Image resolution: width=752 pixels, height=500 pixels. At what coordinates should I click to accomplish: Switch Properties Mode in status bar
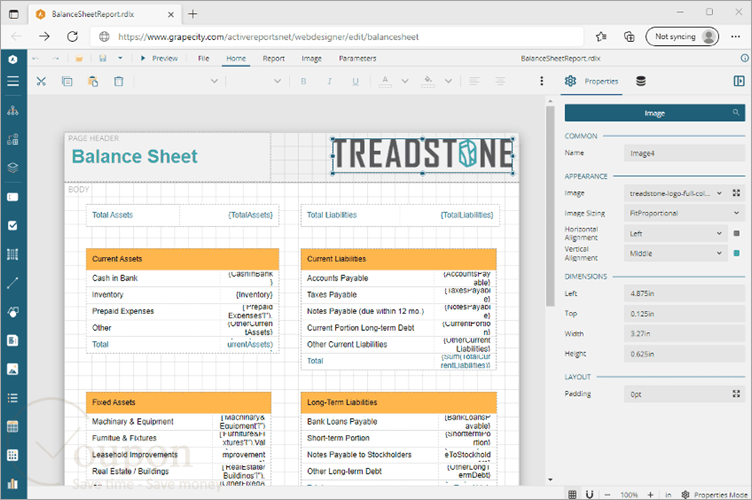[x=715, y=494]
